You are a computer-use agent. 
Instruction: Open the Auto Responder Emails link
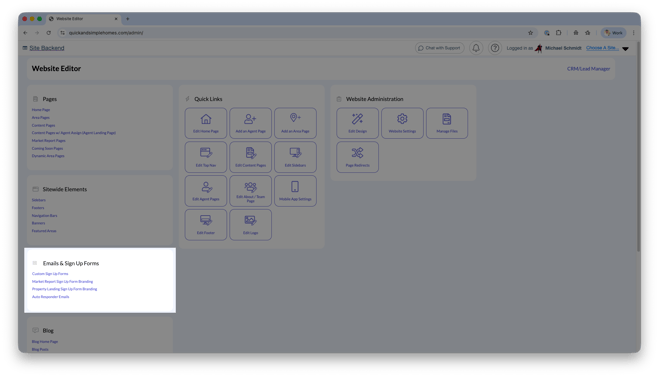[50, 297]
